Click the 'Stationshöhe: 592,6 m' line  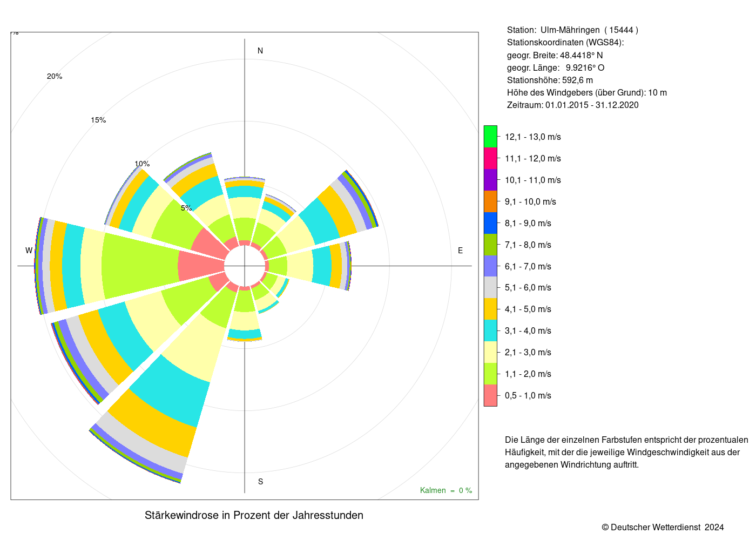[550, 80]
